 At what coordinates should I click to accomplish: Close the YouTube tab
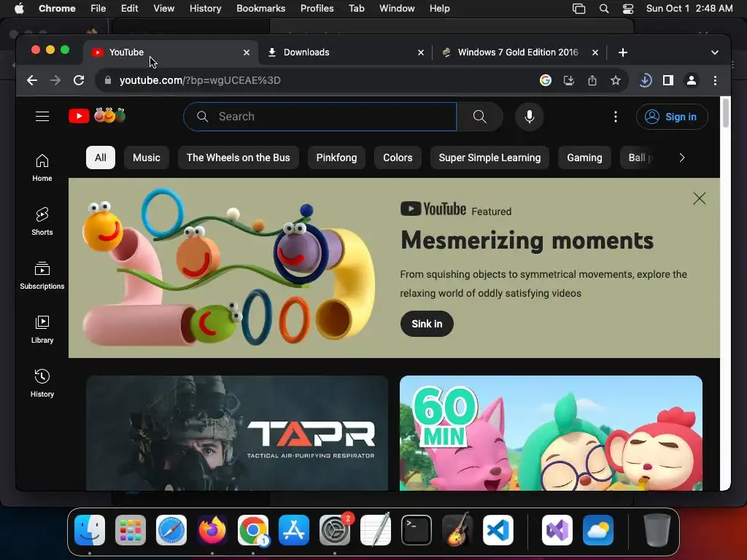coord(247,52)
